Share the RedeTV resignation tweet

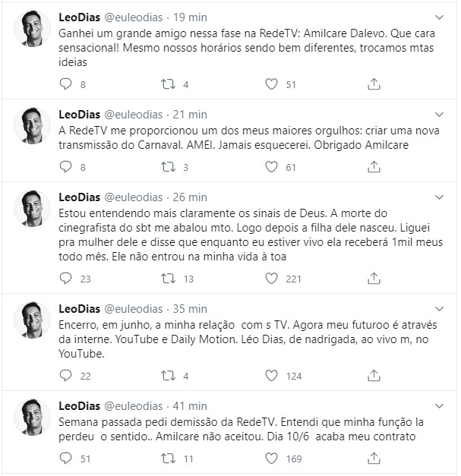click(373, 458)
